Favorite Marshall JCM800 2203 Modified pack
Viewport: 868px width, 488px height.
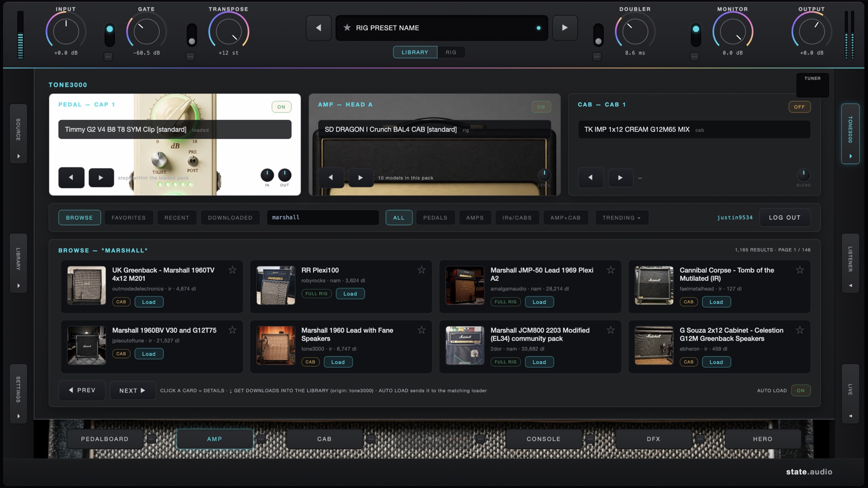(x=610, y=330)
